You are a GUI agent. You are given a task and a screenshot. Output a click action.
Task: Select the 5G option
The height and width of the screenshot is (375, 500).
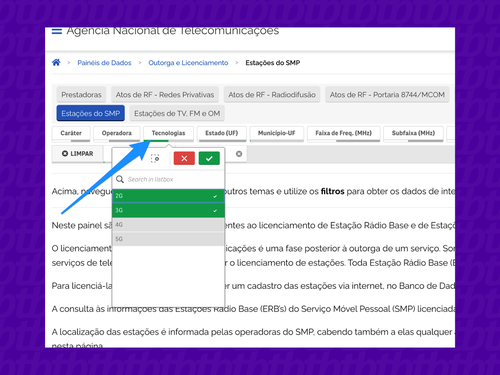(168, 239)
